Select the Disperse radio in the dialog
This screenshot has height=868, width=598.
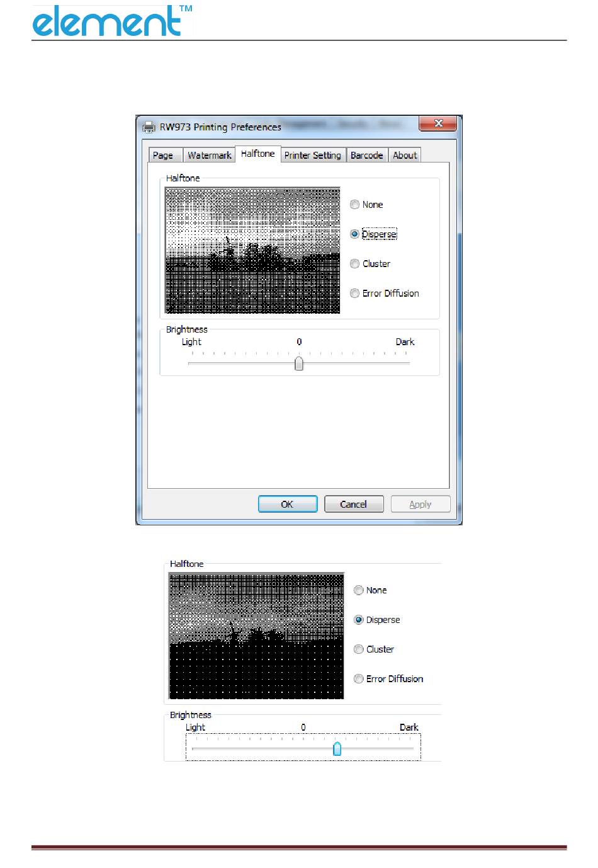point(355,234)
